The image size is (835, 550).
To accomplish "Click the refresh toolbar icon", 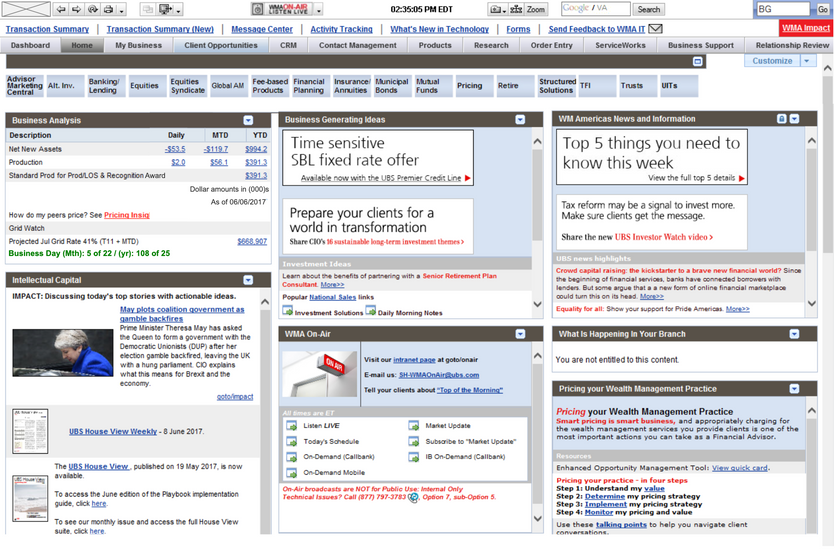I will pos(93,9).
